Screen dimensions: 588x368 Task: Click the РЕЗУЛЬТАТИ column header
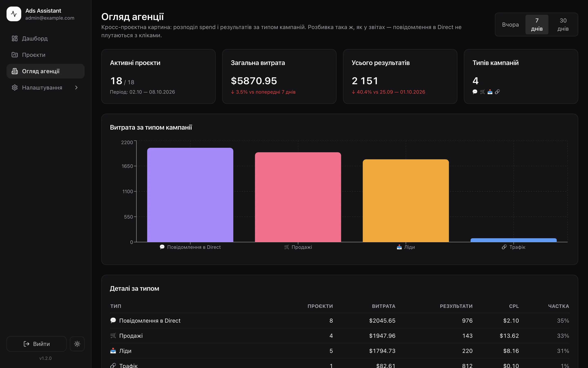(456, 306)
